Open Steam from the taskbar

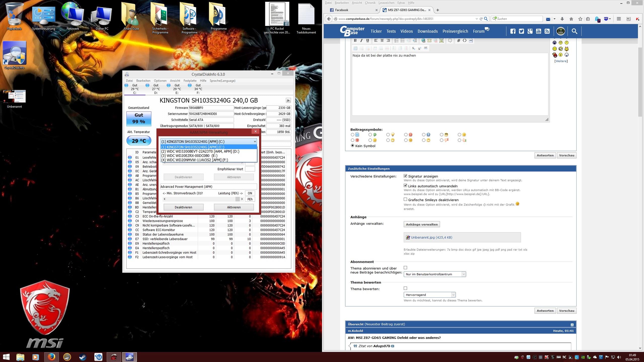pos(83,357)
